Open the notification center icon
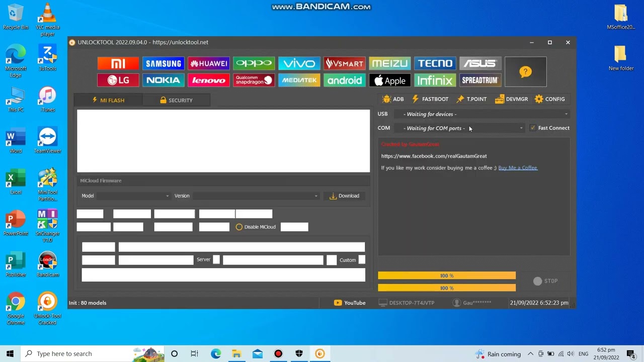The height and width of the screenshot is (362, 644). coord(631,353)
